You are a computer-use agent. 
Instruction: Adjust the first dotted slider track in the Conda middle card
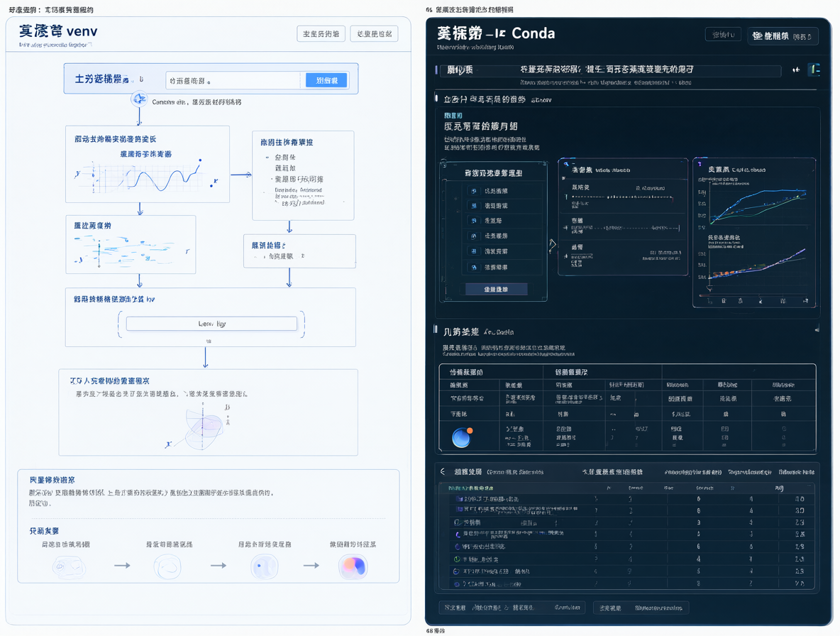[x=621, y=197]
